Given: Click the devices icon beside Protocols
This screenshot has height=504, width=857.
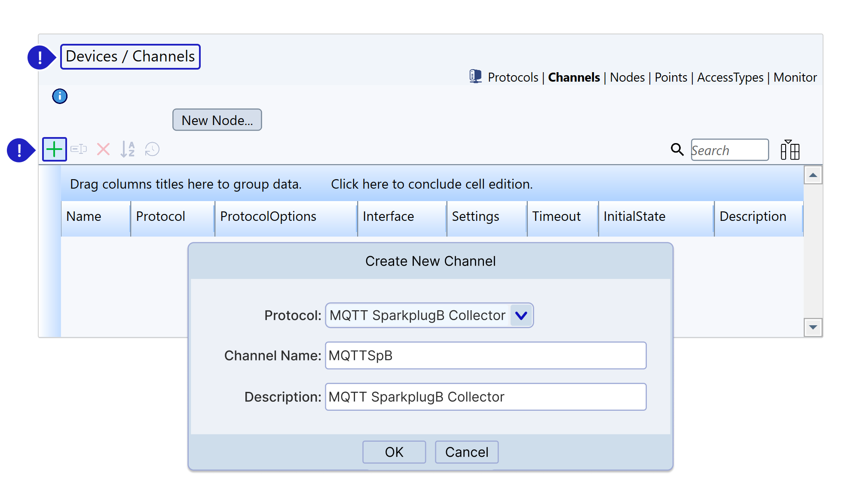Looking at the screenshot, I should tap(475, 76).
